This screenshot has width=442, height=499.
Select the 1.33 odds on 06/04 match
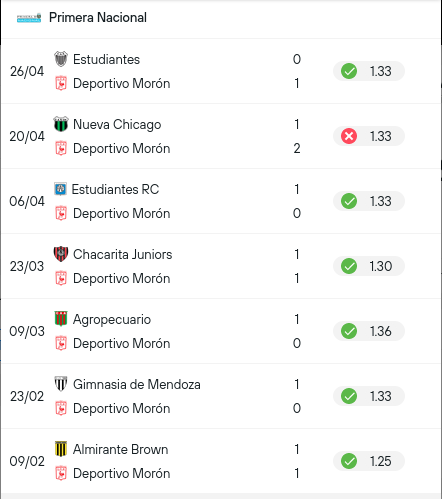pyautogui.click(x=369, y=201)
